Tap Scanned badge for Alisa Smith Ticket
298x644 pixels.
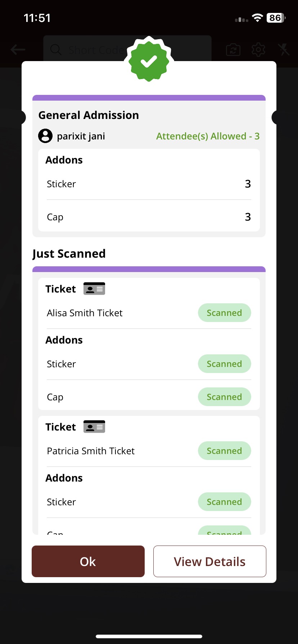pos(225,313)
